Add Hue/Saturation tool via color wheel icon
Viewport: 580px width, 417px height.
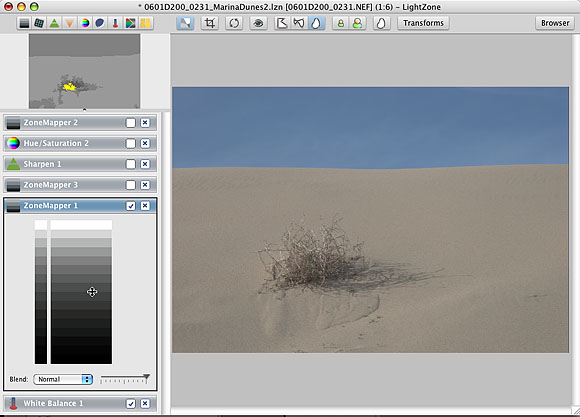point(85,23)
